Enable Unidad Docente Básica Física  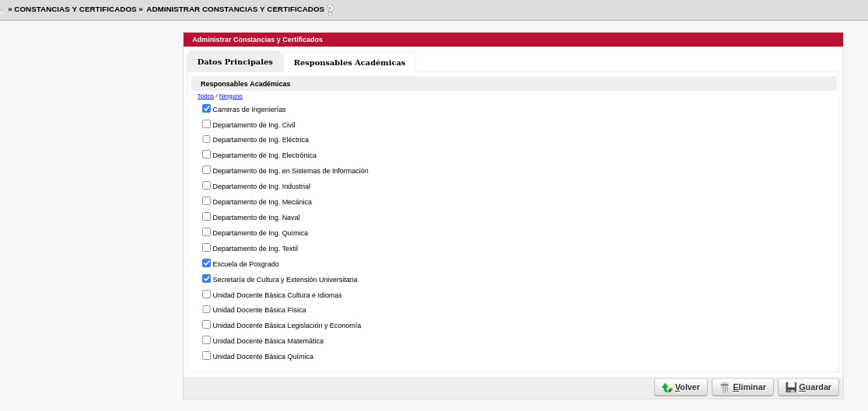206,309
